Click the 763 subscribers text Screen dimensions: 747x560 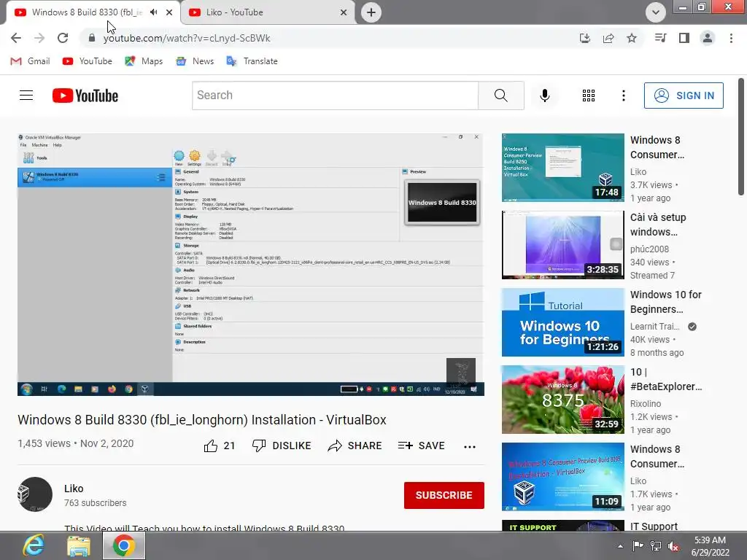click(x=96, y=503)
